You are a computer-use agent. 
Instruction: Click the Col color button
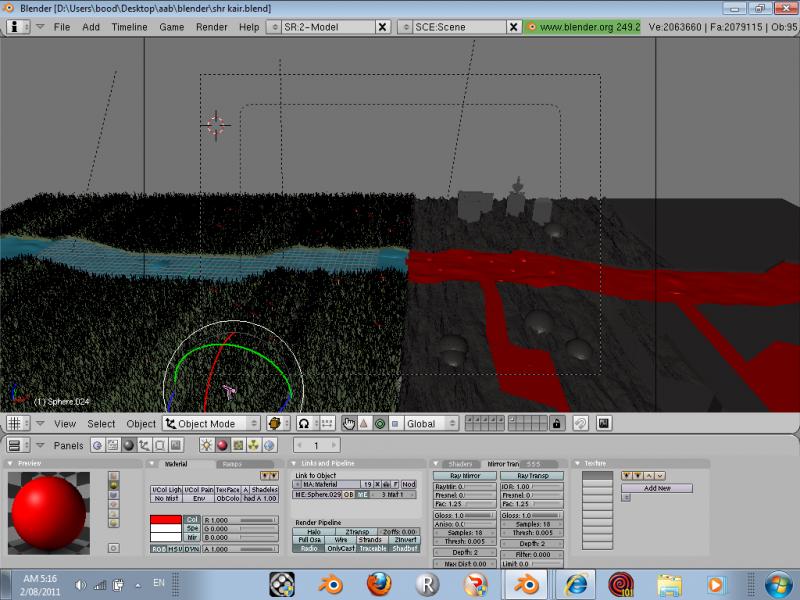click(x=192, y=520)
